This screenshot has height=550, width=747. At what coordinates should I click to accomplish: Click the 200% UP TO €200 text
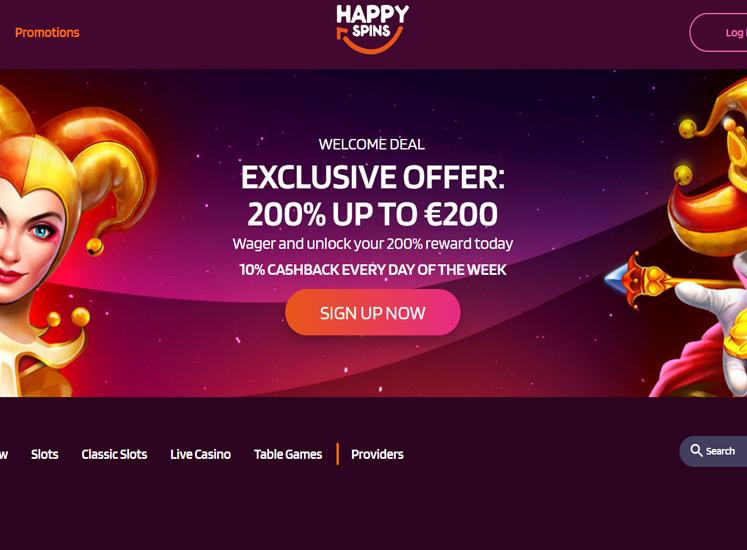[373, 214]
